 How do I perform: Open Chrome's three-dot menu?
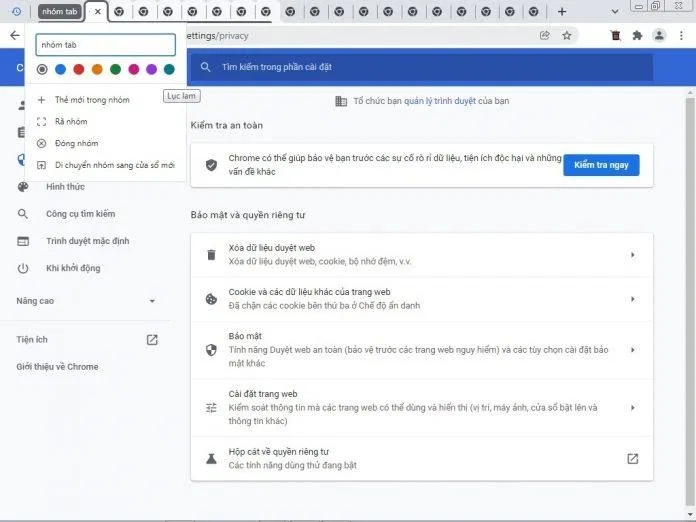681,35
